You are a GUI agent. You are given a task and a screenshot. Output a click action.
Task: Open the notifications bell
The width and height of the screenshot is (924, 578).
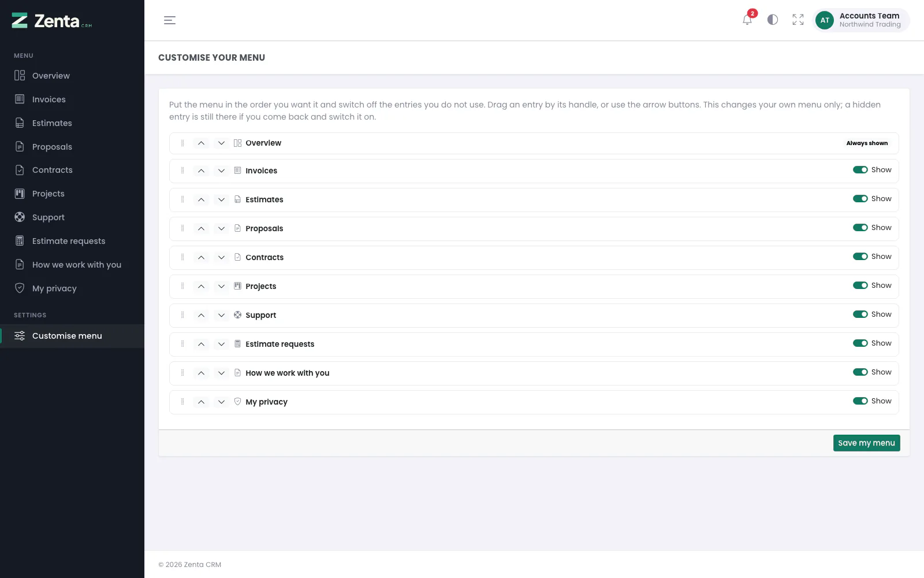click(x=747, y=20)
